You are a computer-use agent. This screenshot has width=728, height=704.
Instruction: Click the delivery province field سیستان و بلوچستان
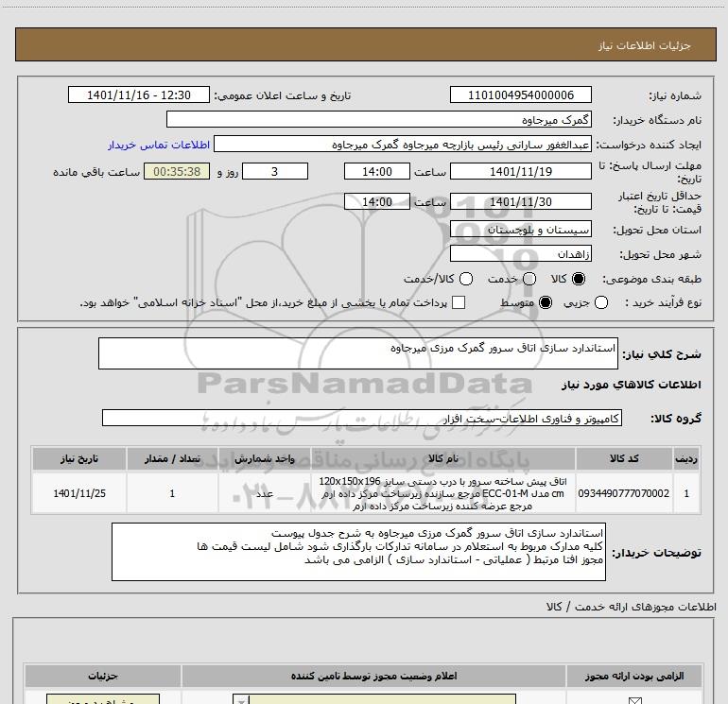pyautogui.click(x=520, y=230)
